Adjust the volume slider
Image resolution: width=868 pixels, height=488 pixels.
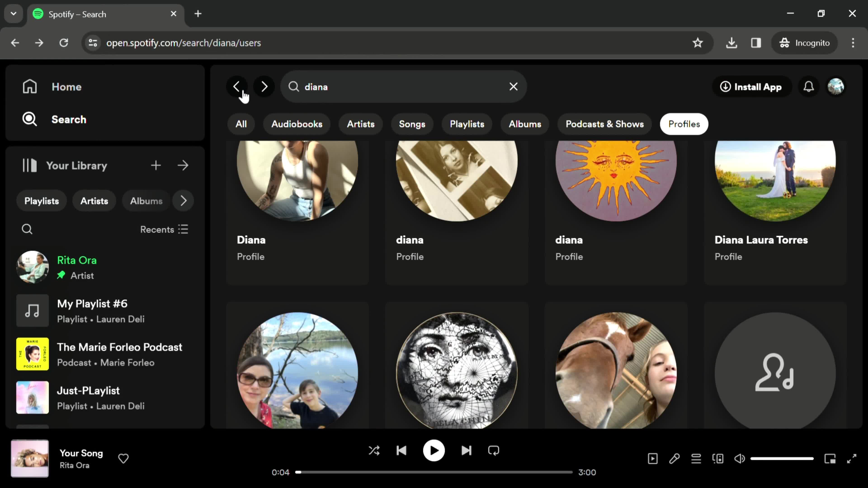coord(782,458)
